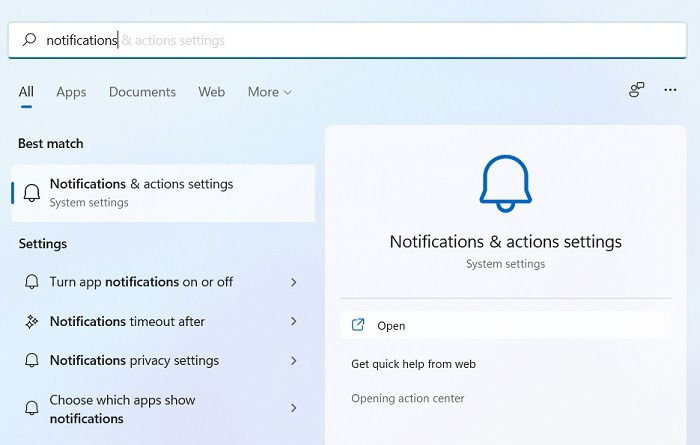Image resolution: width=700 pixels, height=445 pixels.
Task: Click the bell icon for Choose which apps
Action: pyautogui.click(x=32, y=408)
